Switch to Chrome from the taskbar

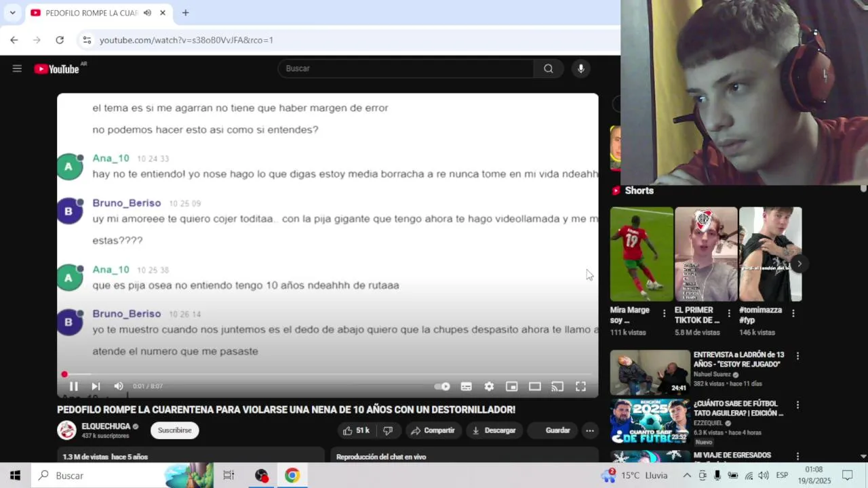pos(292,476)
